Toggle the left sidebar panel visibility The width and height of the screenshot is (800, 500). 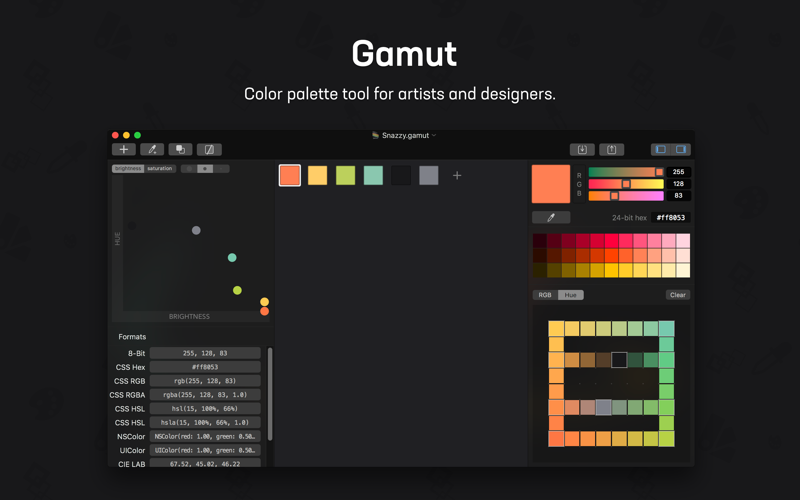[x=661, y=149]
